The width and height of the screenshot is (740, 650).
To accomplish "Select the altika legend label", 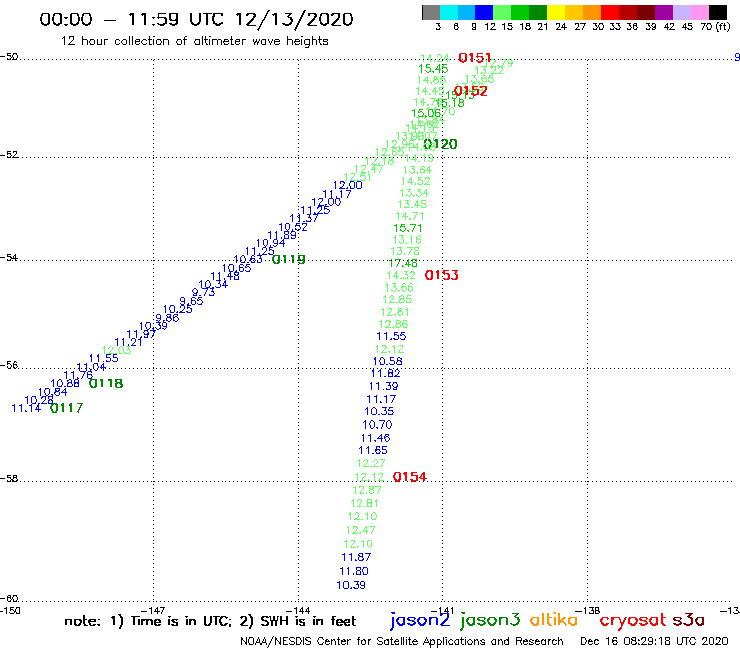I will coord(554,619).
